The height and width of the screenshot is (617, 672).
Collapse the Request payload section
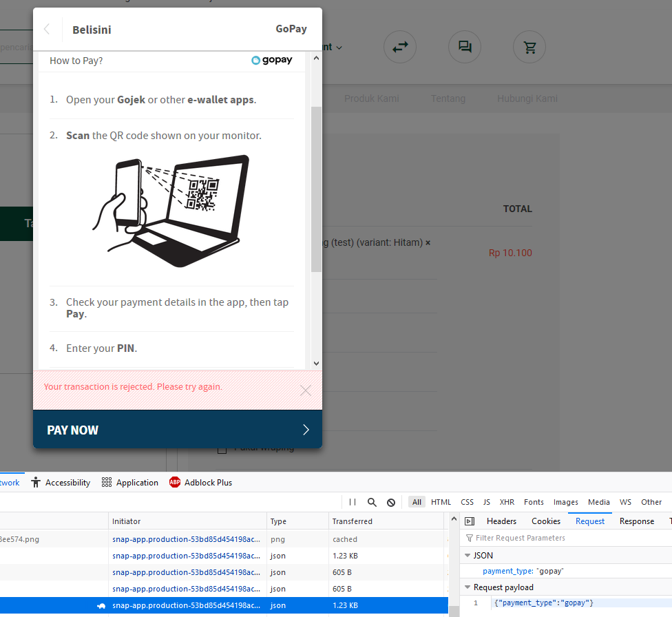point(468,587)
